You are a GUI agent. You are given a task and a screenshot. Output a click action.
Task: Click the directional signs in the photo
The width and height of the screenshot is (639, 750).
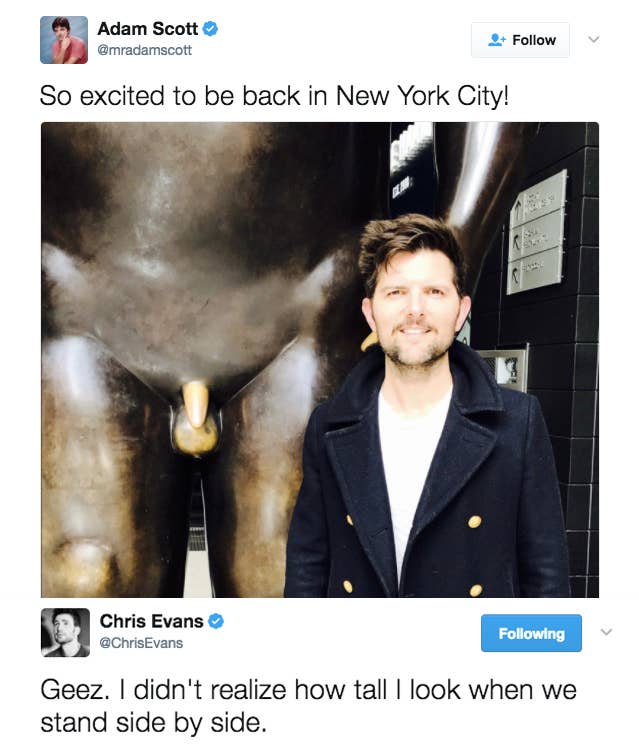[537, 233]
